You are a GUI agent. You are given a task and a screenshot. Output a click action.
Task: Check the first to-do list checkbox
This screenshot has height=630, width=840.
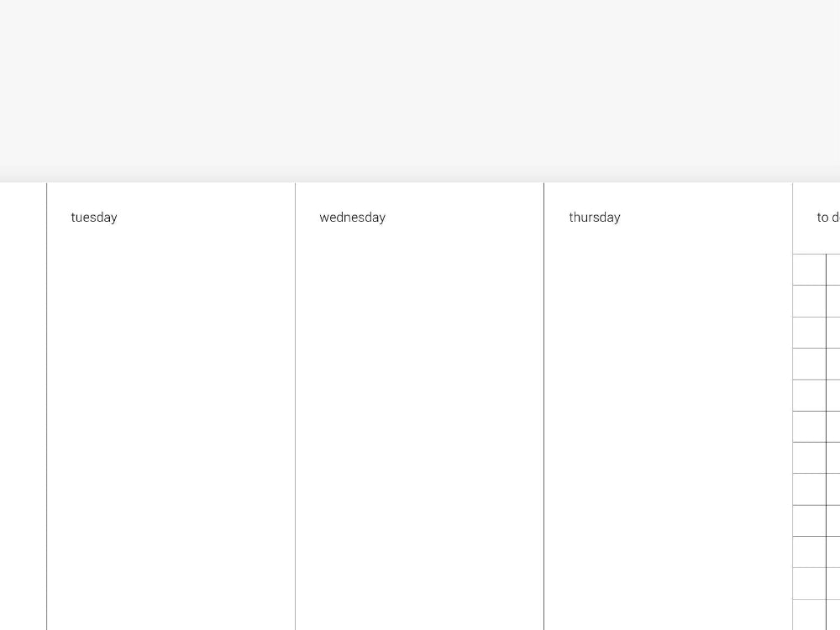pos(810,270)
